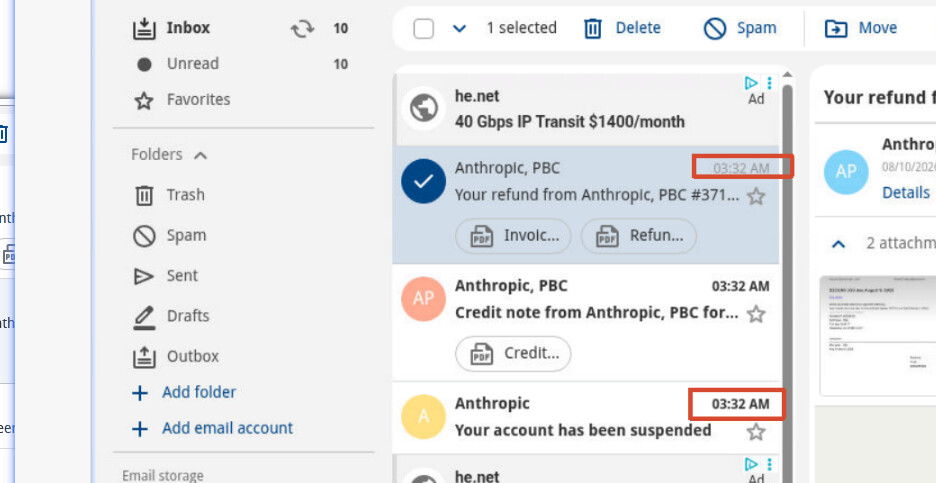Image resolution: width=936 pixels, height=483 pixels.
Task: Click the Move folder icon
Action: tap(836, 28)
